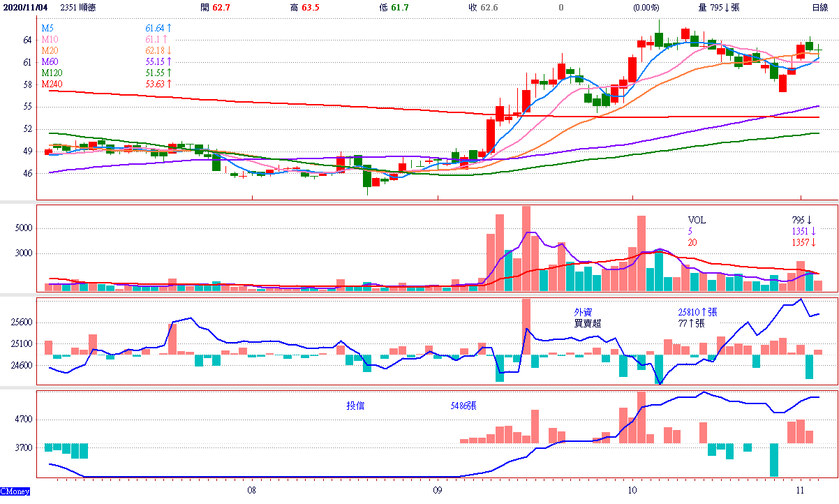The height and width of the screenshot is (504, 839).
Task: Click the 投信 investment trust label
Action: [355, 406]
